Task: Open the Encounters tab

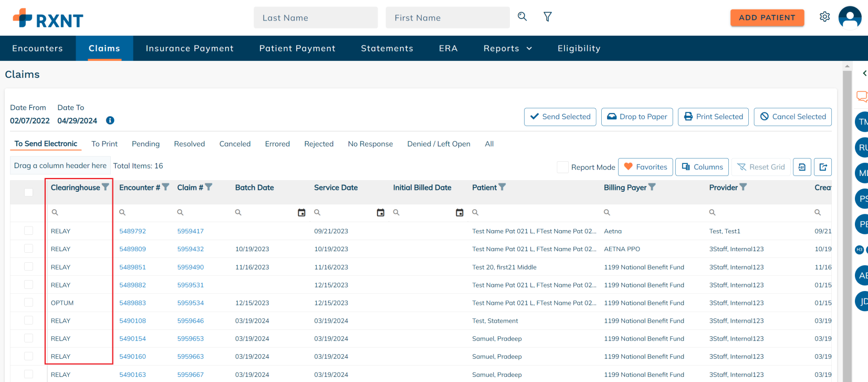Action: pyautogui.click(x=38, y=48)
